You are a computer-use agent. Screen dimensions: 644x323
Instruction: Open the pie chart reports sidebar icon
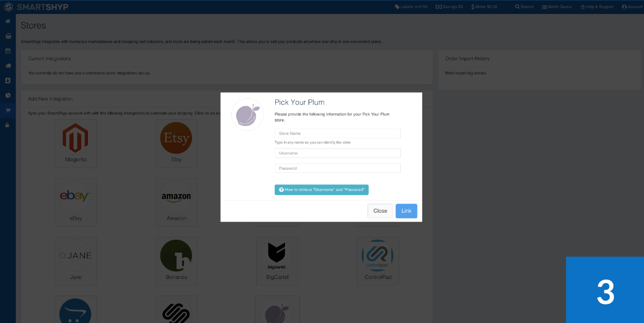[8, 95]
